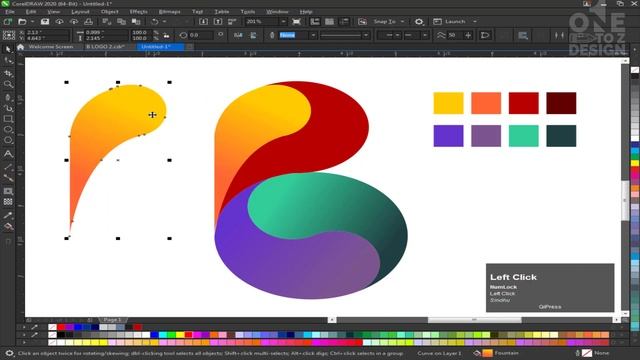
Task: Toggle Show guidelines button
Action: click(x=344, y=21)
